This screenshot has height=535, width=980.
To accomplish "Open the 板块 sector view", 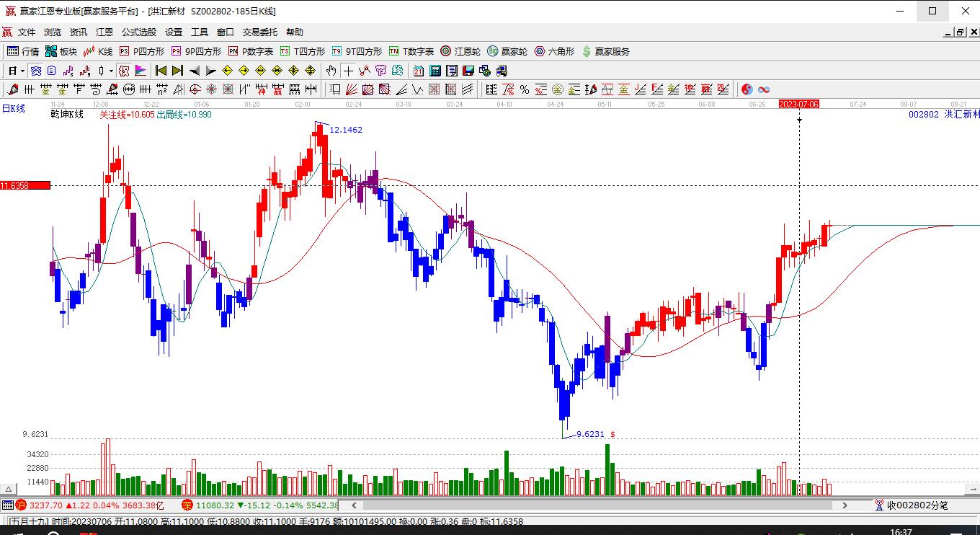I will point(61,51).
